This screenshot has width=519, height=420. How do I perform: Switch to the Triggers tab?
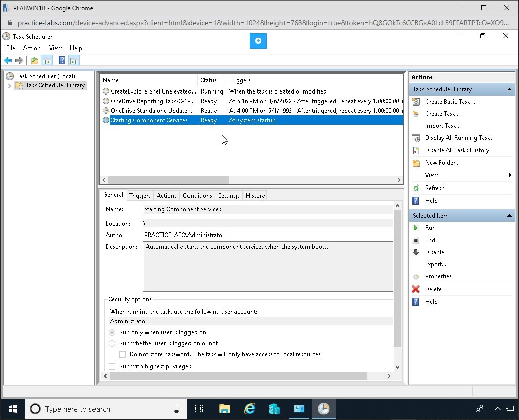coord(139,196)
